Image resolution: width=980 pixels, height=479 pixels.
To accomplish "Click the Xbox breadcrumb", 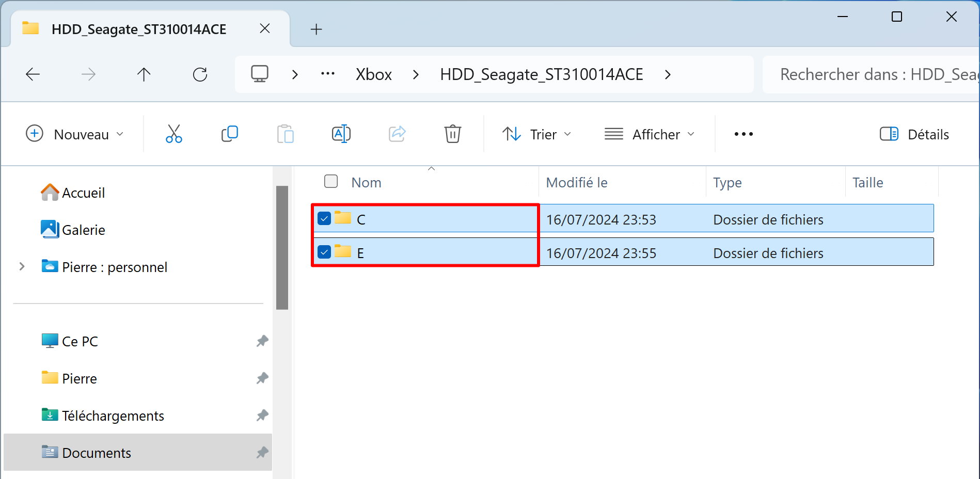I will [x=374, y=74].
